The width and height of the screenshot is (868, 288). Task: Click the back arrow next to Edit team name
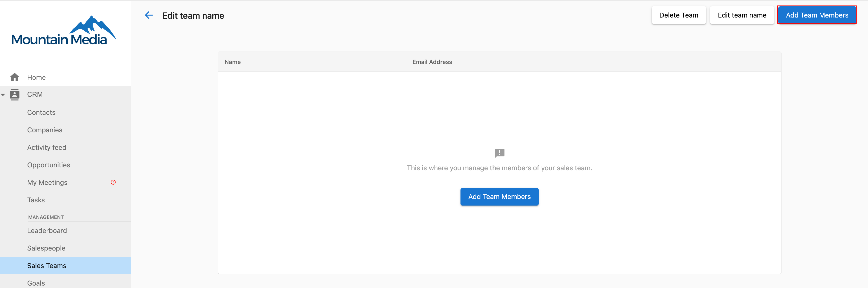click(x=149, y=15)
